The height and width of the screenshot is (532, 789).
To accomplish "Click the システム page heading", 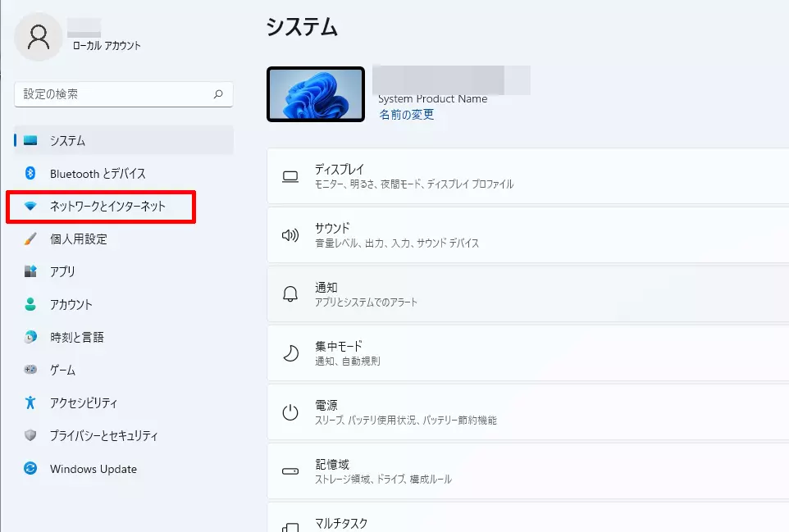I will tap(302, 27).
